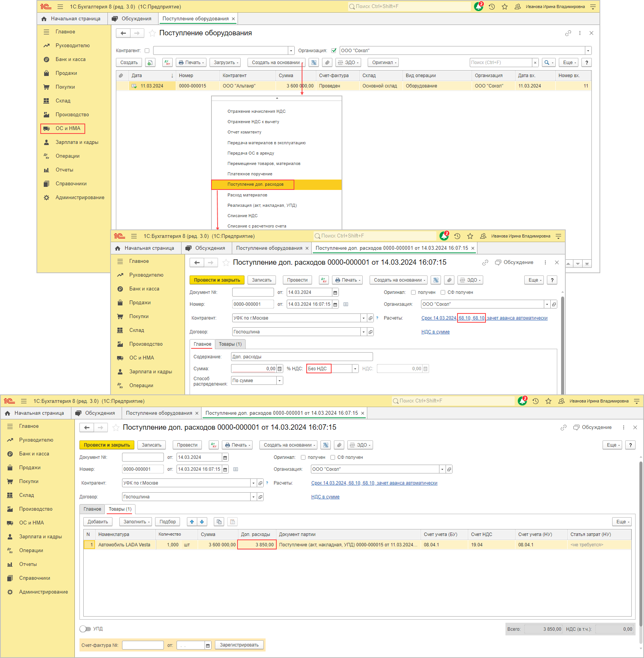Click 'Провести и закрыть' in middle window
This screenshot has width=644, height=658.
pyautogui.click(x=217, y=280)
